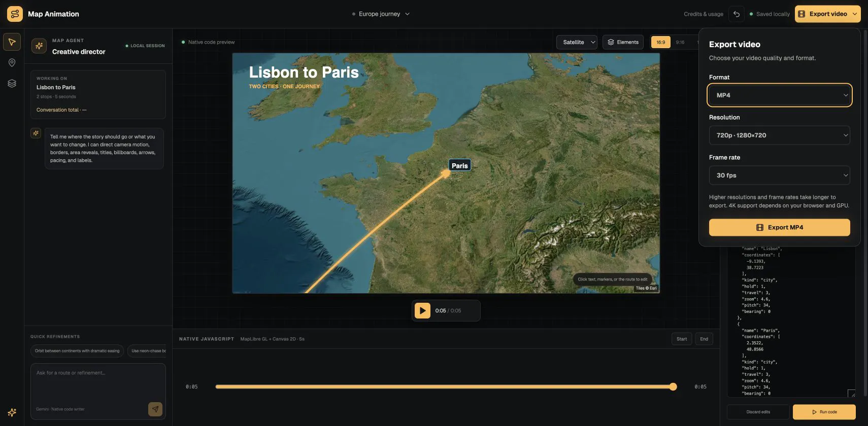Open the Elements panel button
The width and height of the screenshot is (868, 426).
click(x=623, y=42)
